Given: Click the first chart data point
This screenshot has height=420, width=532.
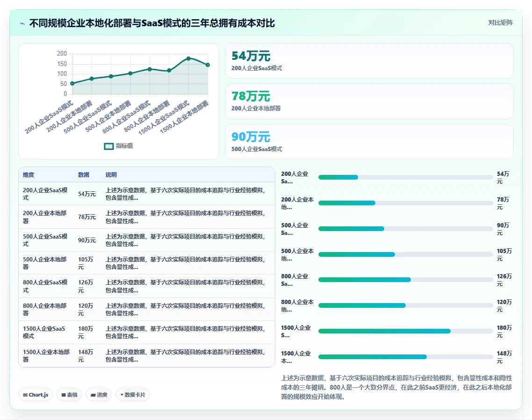Looking at the screenshot, I should tap(72, 84).
